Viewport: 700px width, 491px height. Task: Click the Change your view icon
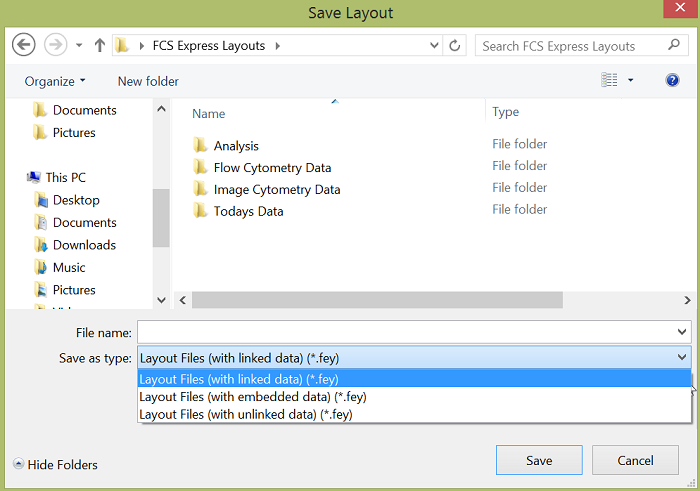(609, 80)
